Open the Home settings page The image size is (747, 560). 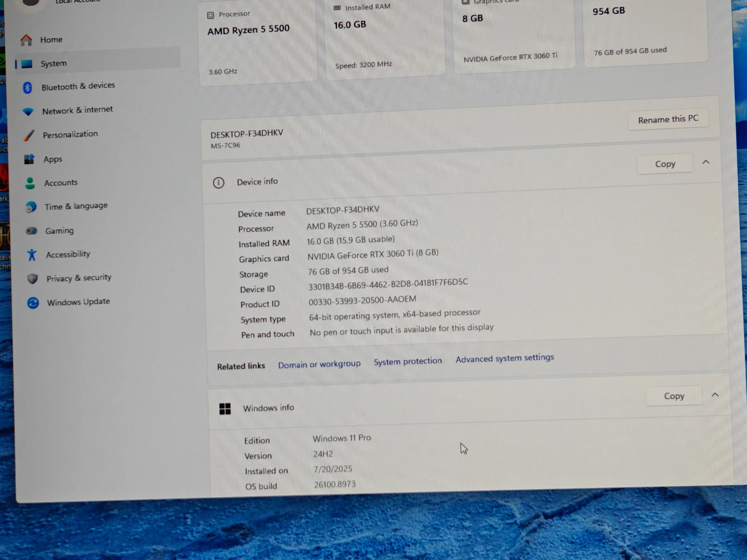[51, 40]
